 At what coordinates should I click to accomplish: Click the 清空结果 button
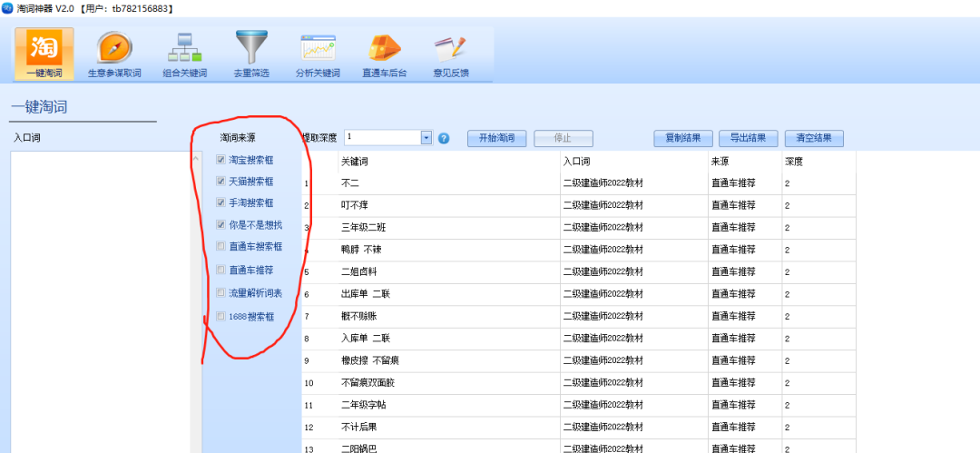point(814,138)
